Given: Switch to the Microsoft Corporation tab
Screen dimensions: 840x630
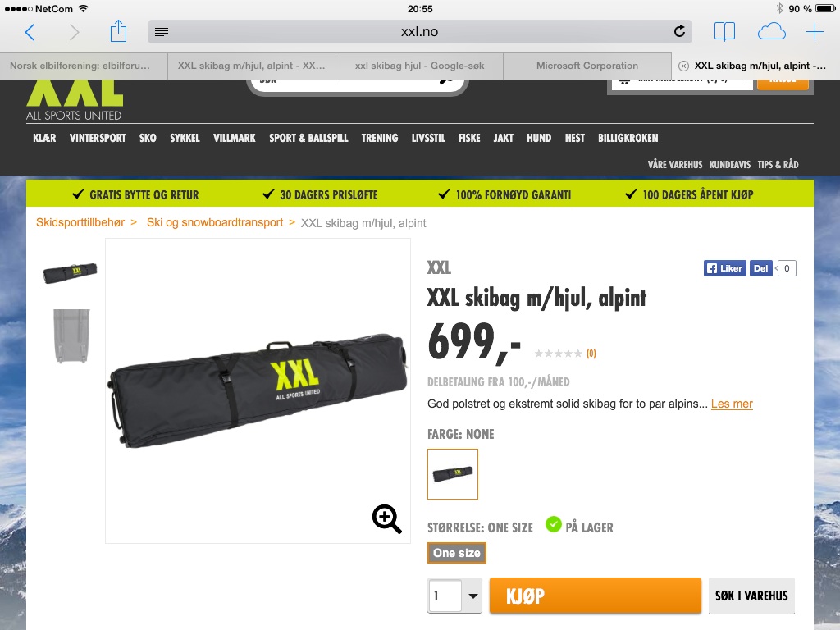Looking at the screenshot, I should 587,66.
